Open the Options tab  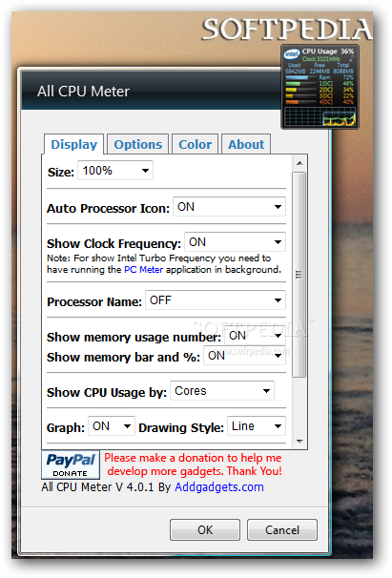coord(138,144)
